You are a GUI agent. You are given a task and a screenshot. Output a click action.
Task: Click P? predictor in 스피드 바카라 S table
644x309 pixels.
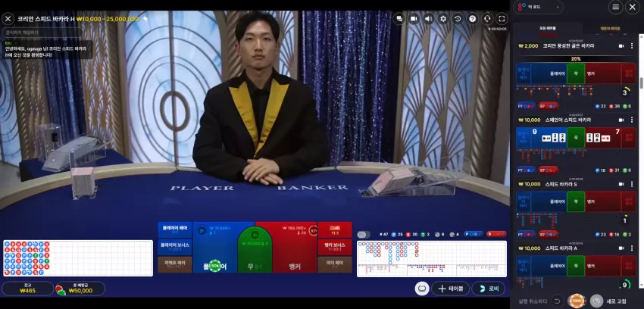coord(526,234)
